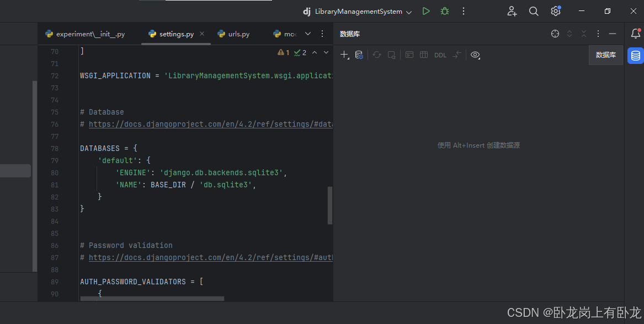Viewport: 644px width, 324px height.
Task: Toggle the database view options eye
Action: point(475,55)
